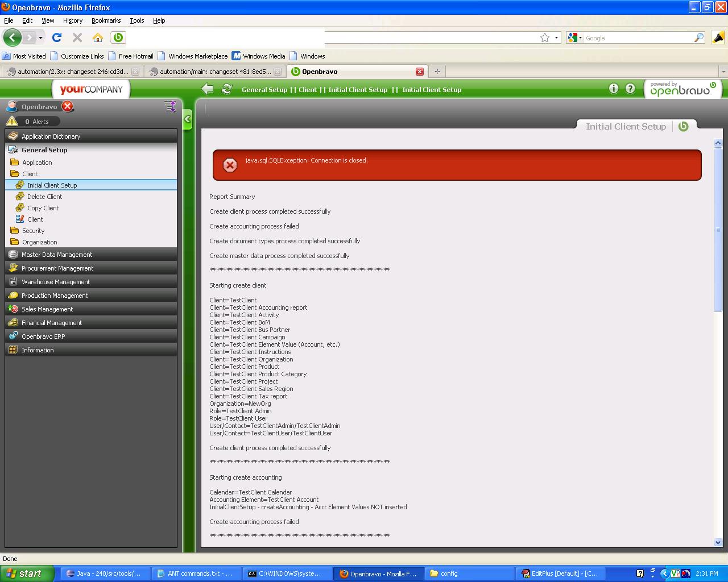Select Delete Client in the menu

(x=44, y=197)
